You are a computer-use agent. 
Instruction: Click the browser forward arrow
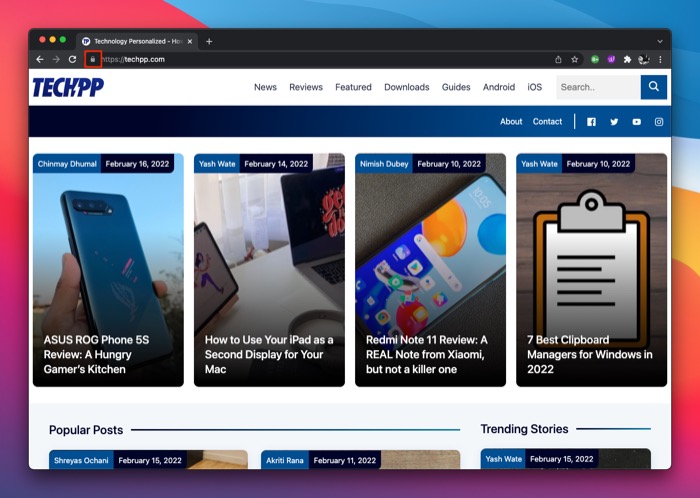[x=56, y=59]
